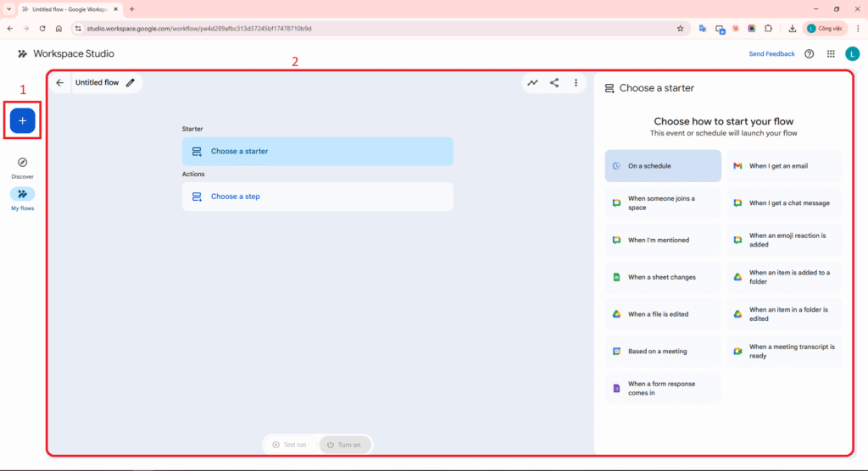Select the Choose a starter step

tap(317, 152)
